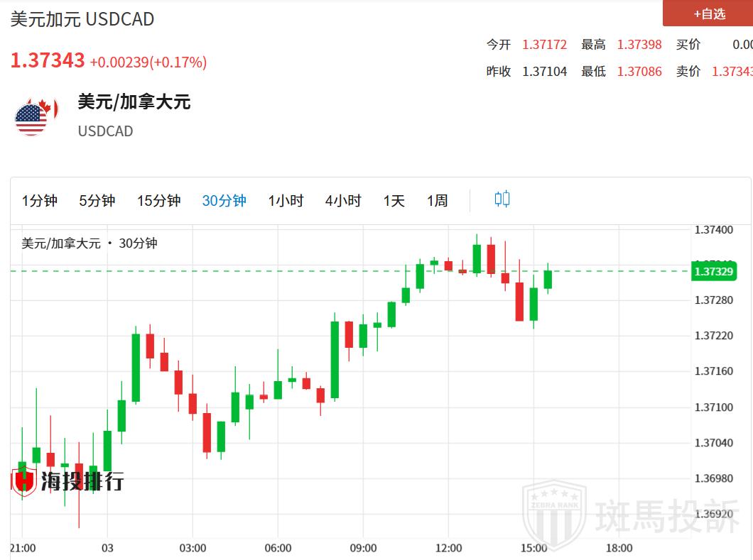Screen dimensions: 753x560
Task: Click the 1.37400 price axis label
Action: [x=713, y=230]
